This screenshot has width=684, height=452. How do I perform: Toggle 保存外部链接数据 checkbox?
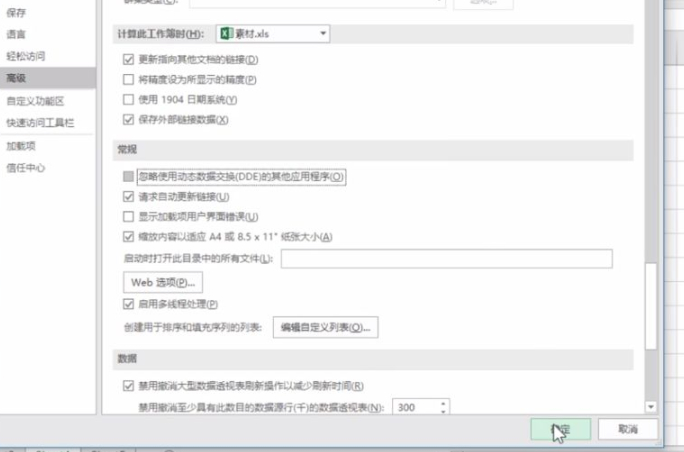point(128,120)
